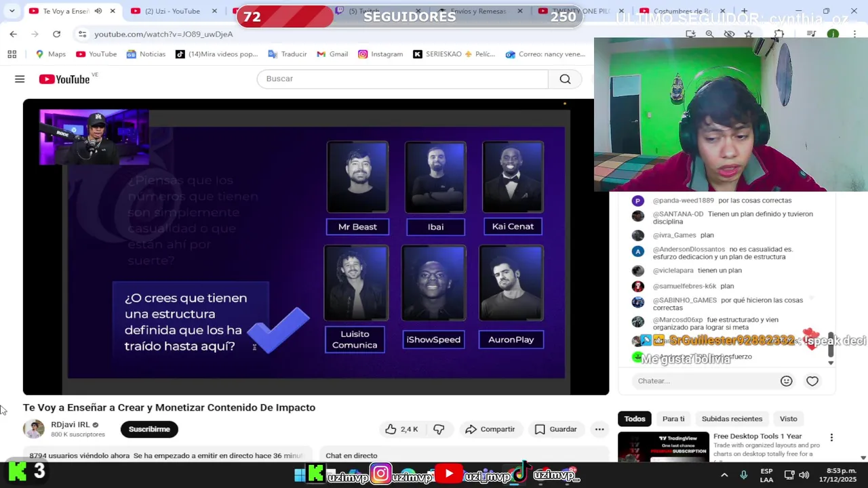Open the Instagram bookmark
This screenshot has width=868, height=488.
[x=380, y=54]
